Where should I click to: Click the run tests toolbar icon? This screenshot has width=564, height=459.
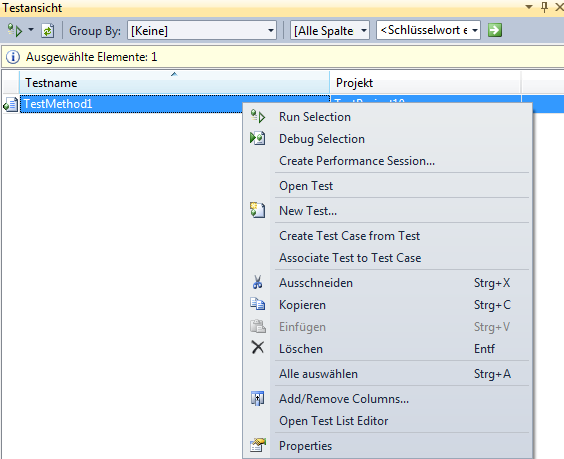(x=15, y=30)
